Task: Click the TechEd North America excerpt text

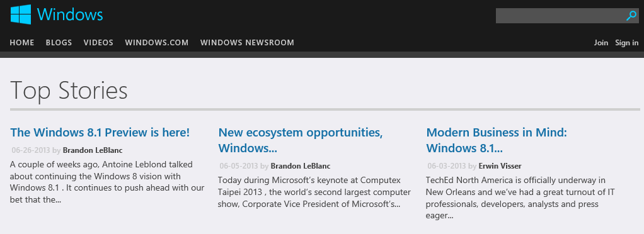Action: pyautogui.click(x=520, y=198)
